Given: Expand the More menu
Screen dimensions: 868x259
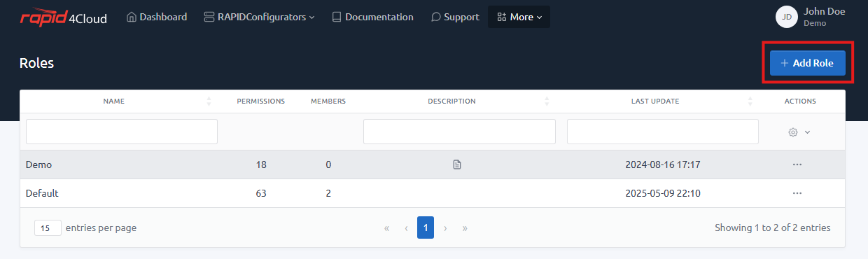Looking at the screenshot, I should (x=519, y=17).
